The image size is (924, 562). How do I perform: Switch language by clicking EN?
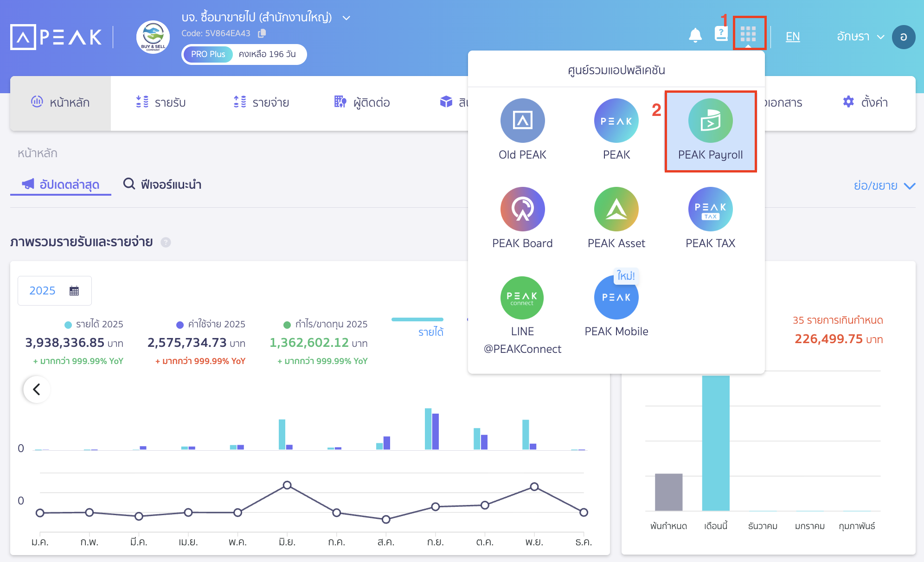pos(793,36)
